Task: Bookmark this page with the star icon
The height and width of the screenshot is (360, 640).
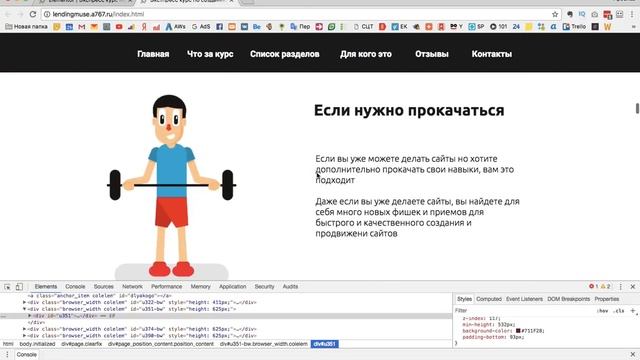Action: point(555,14)
